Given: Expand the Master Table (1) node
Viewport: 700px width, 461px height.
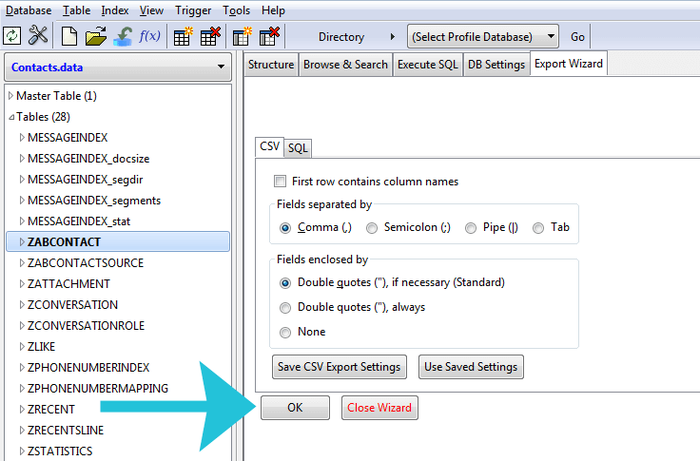Looking at the screenshot, I should click(x=10, y=96).
